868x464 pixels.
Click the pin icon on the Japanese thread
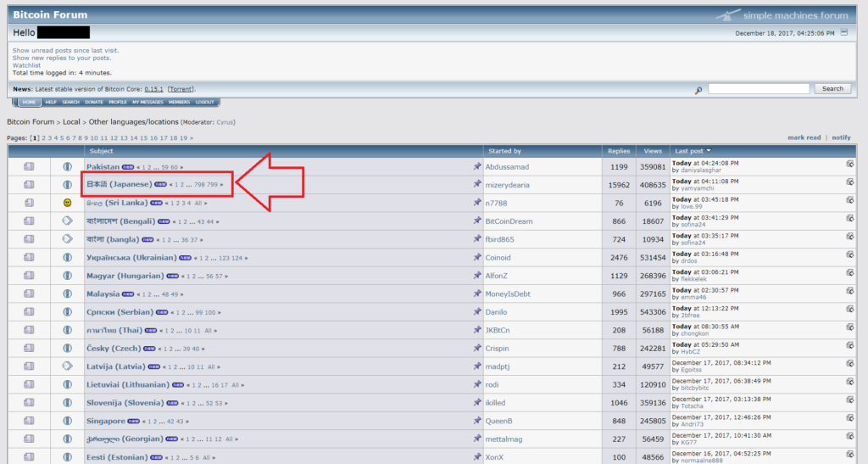(x=477, y=185)
